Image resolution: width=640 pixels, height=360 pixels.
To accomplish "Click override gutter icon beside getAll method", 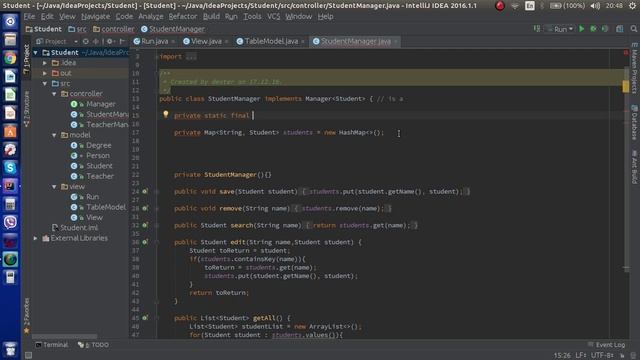I will coord(145,318).
